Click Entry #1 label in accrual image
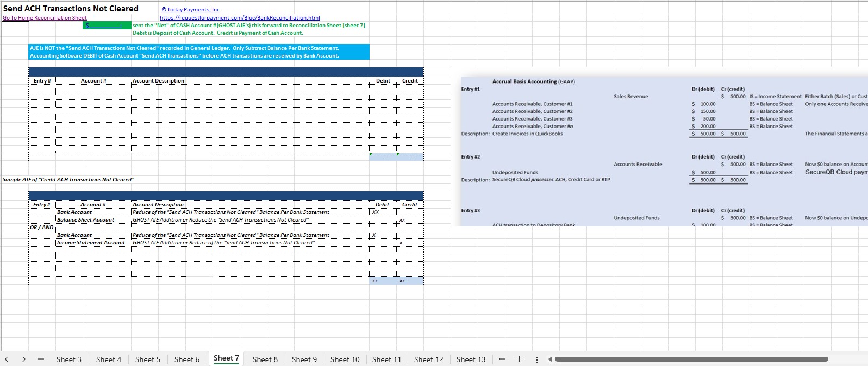The width and height of the screenshot is (868, 366). (470, 89)
